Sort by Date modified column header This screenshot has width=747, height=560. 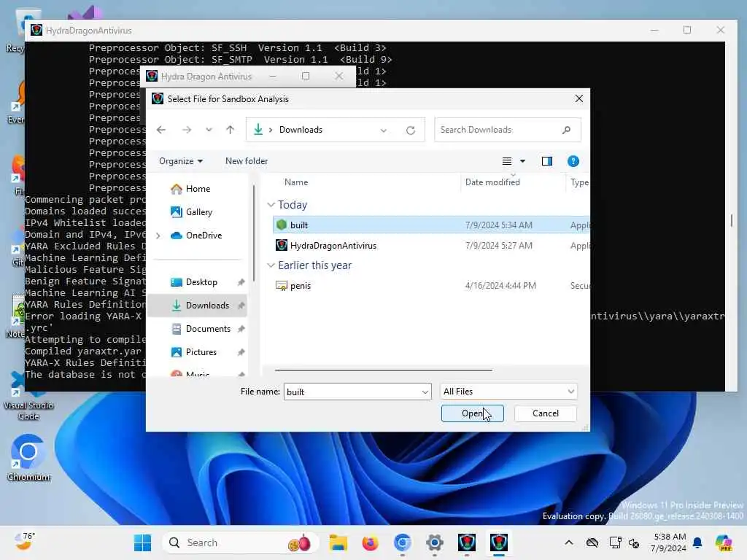(492, 182)
